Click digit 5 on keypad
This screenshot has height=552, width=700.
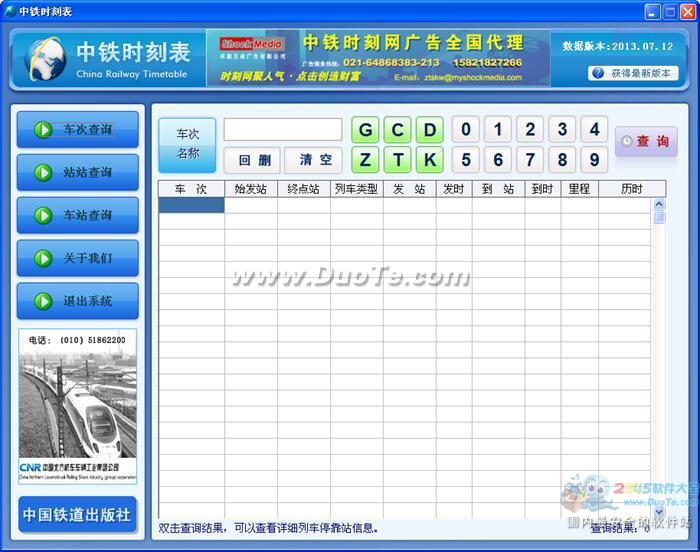(466, 159)
